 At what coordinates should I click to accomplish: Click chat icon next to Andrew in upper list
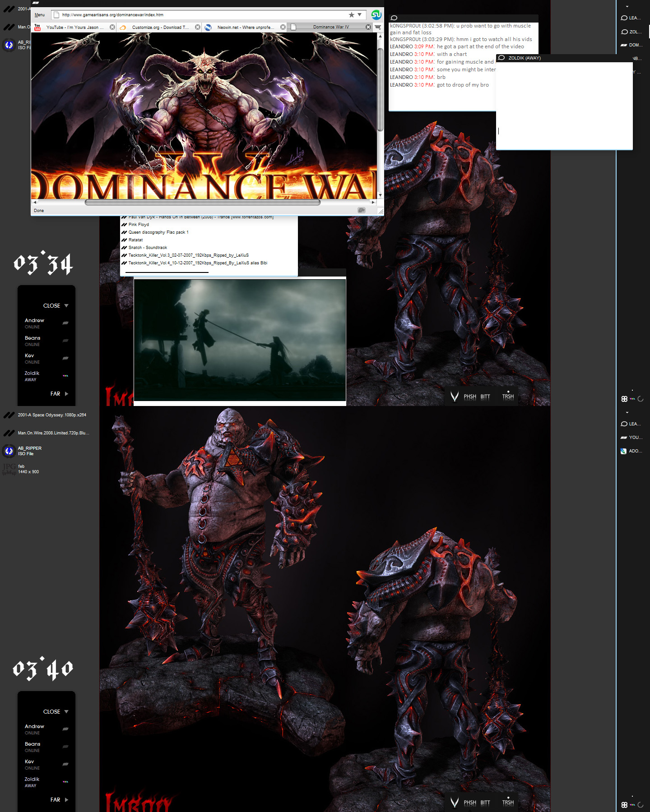tap(65, 323)
